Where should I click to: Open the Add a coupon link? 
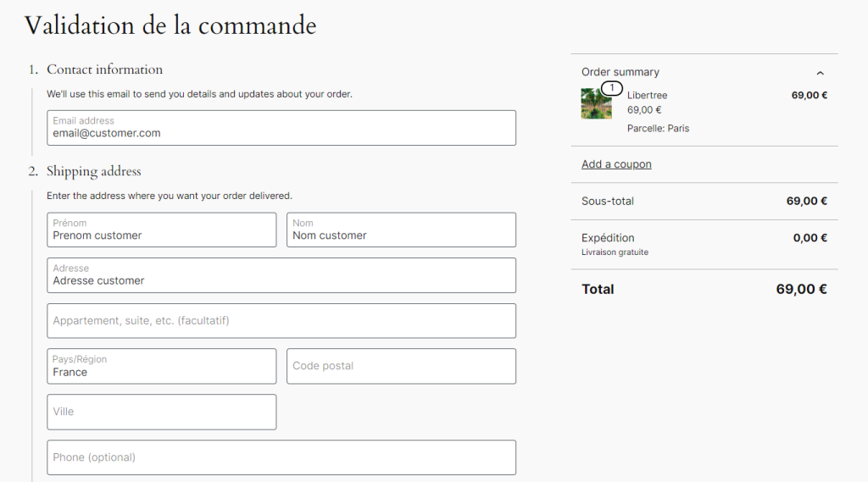[x=616, y=164]
